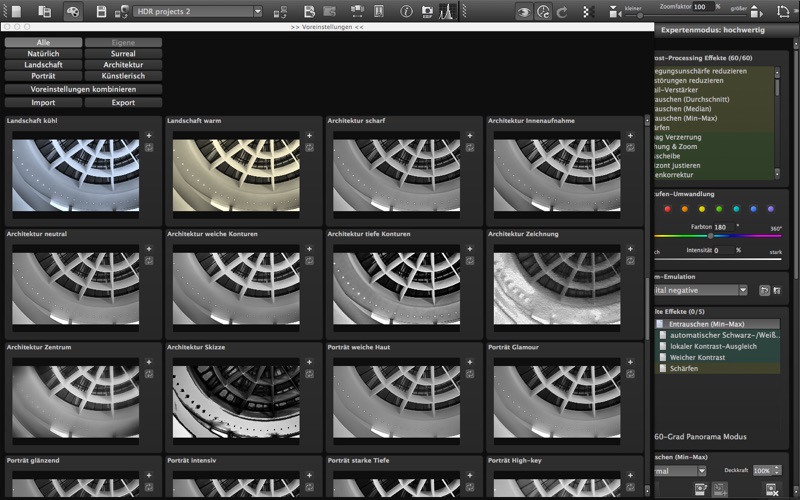Click the circular arrow refresh icon
The width and height of the screenshot is (800, 500).
[x=562, y=12]
